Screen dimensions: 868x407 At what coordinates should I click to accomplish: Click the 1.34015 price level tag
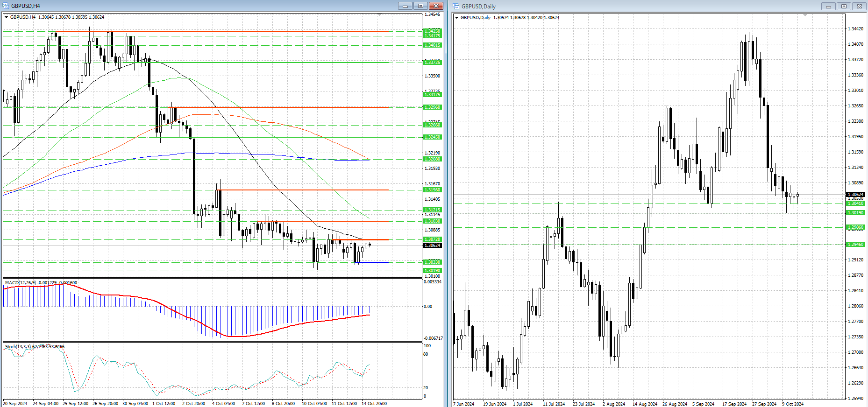click(x=432, y=45)
